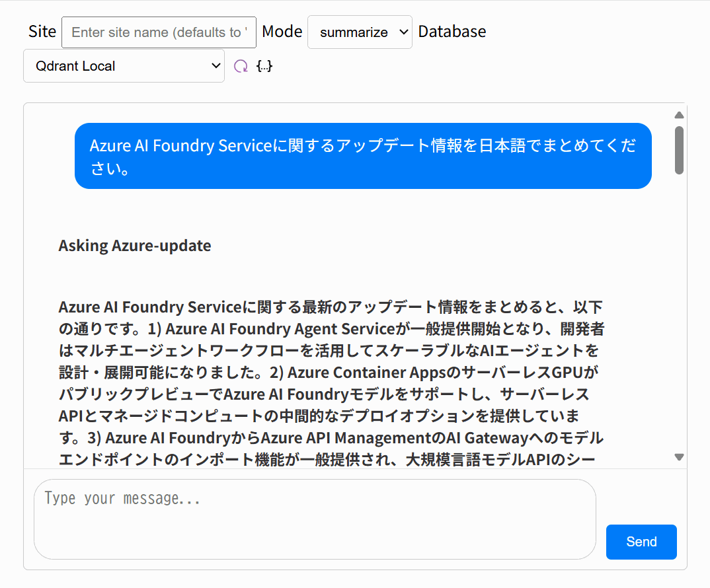Click the 'Asking Azure-update' status text

(x=135, y=246)
